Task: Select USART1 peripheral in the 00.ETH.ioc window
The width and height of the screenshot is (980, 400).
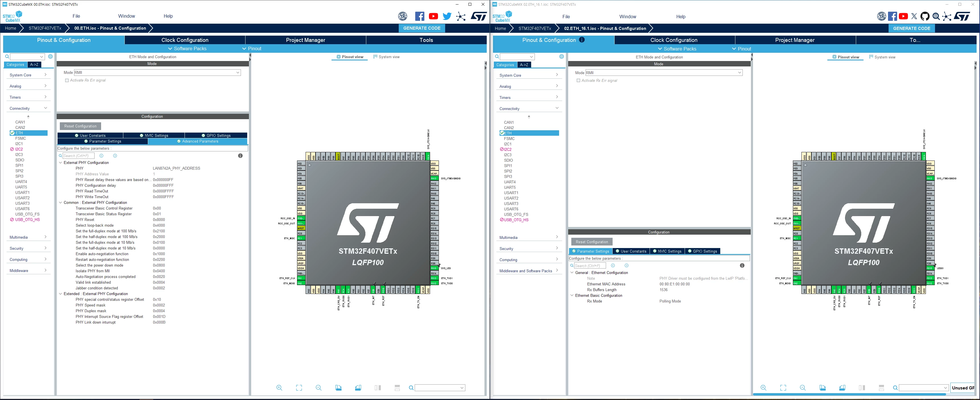Action: tap(22, 192)
